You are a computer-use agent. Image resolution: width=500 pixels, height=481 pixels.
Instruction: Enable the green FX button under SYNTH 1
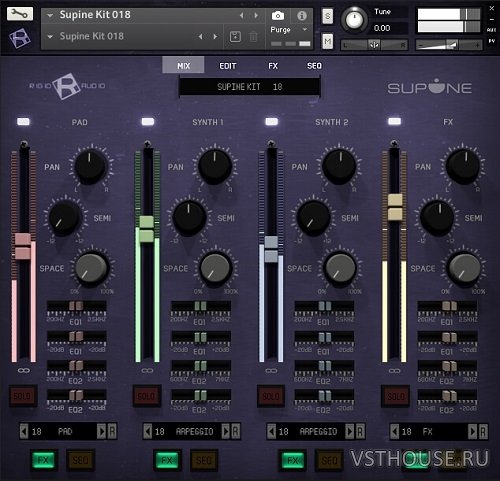coord(167,460)
